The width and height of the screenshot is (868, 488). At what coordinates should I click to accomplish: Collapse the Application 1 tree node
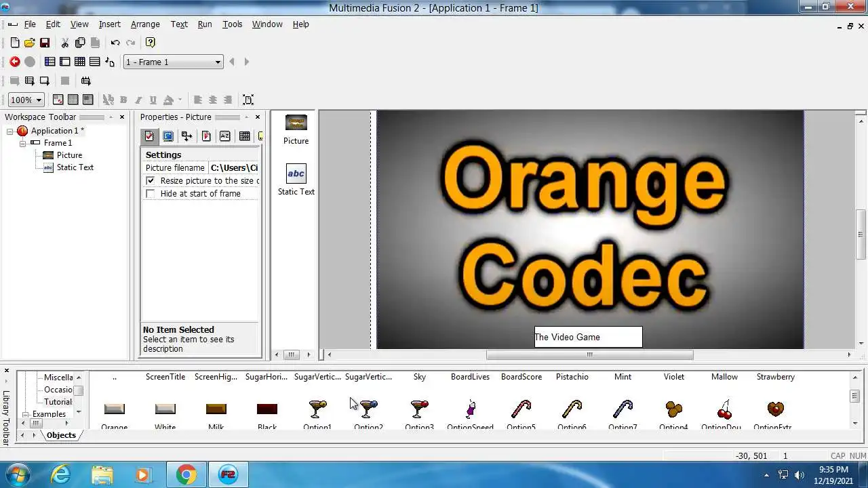pyautogui.click(x=10, y=131)
